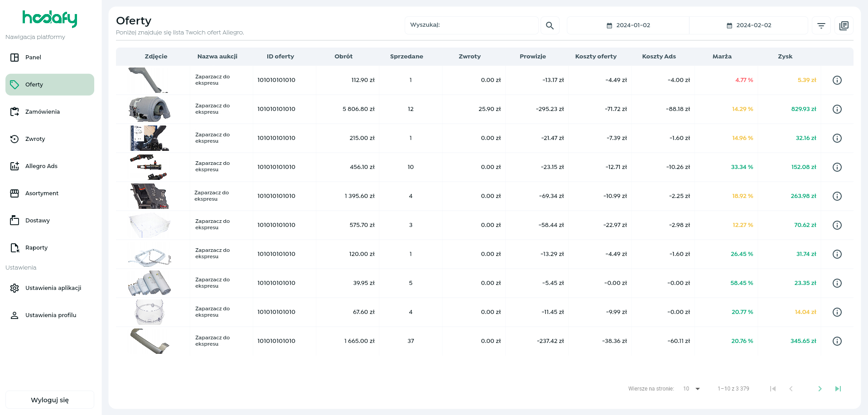Open info icon for the 5.39 zł row
The image size is (868, 415).
point(837,80)
